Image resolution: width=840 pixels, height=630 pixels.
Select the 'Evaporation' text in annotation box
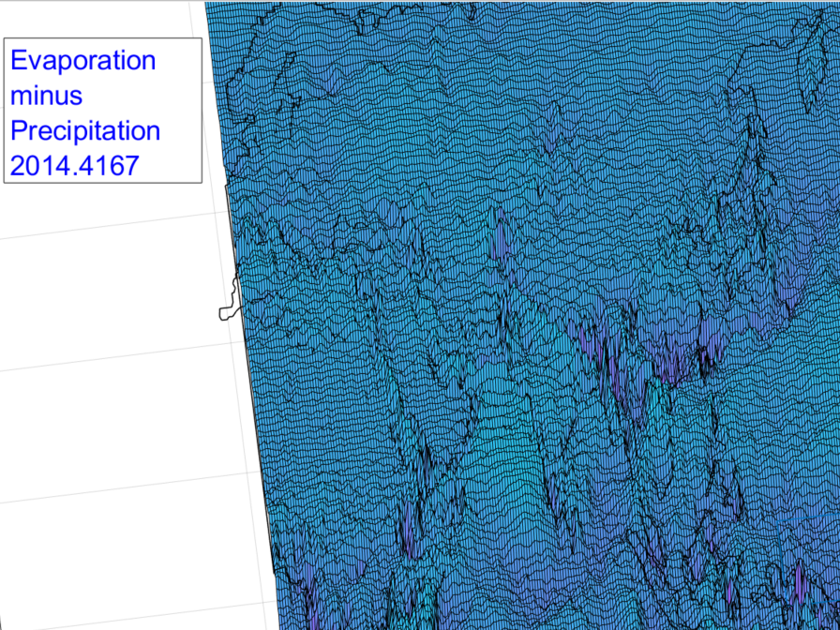tap(83, 61)
